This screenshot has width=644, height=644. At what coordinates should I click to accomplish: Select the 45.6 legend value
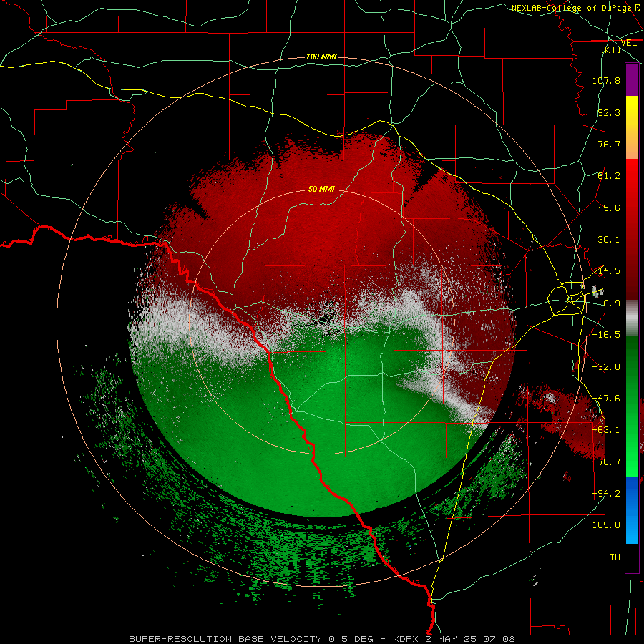click(x=609, y=208)
